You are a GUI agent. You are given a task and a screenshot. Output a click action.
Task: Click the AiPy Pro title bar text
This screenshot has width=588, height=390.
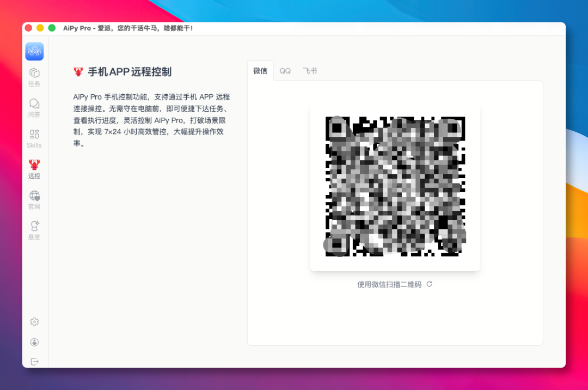pyautogui.click(x=128, y=29)
